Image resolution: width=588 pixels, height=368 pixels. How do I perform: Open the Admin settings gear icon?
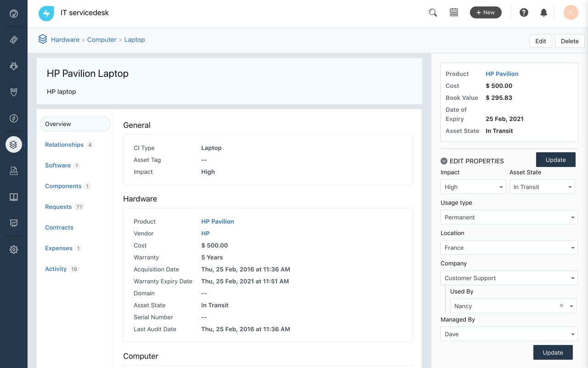(x=14, y=250)
